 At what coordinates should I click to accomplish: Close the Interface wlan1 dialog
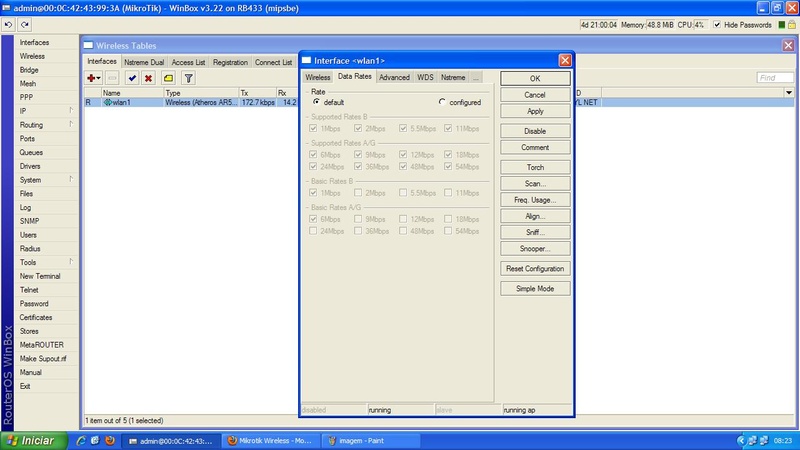coord(565,61)
